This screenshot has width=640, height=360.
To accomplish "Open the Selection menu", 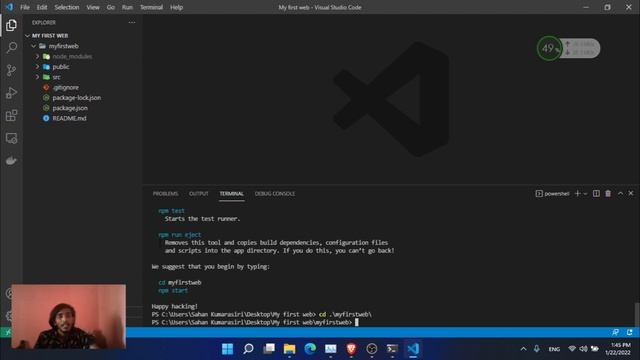I will 67,7.
